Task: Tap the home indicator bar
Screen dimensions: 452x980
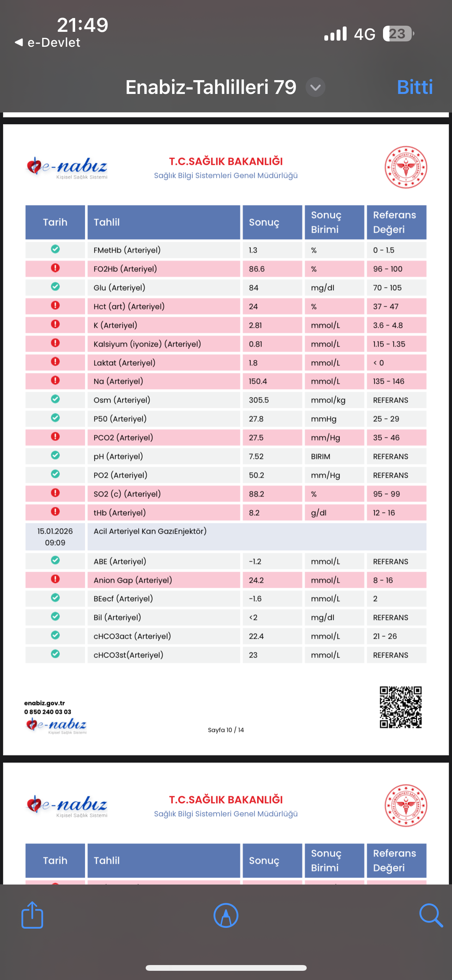Action: [226, 968]
